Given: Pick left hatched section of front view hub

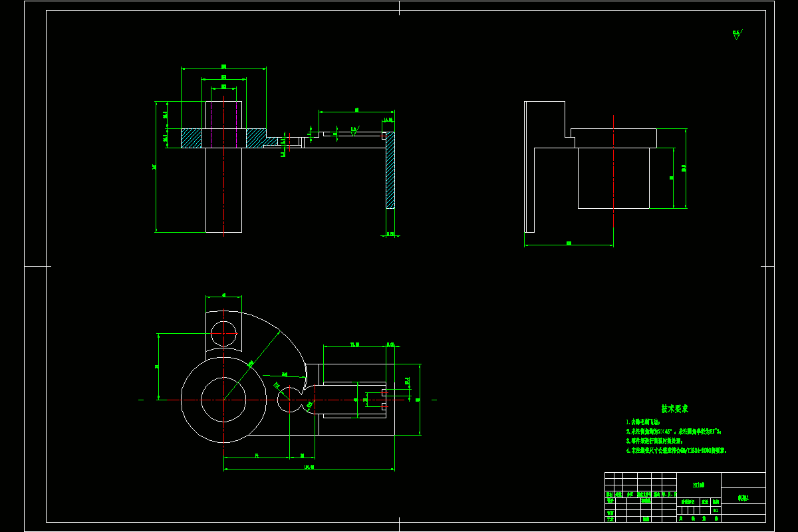Looking at the screenshot, I should click(191, 138).
